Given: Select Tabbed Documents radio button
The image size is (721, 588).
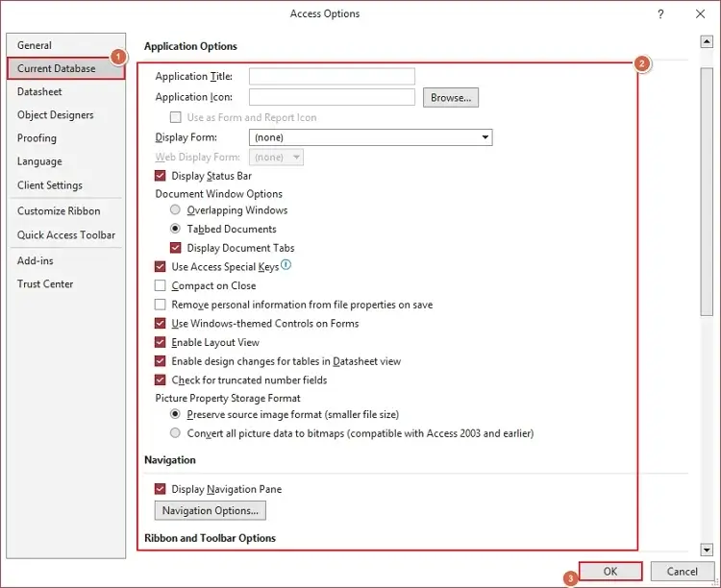Looking at the screenshot, I should click(x=175, y=229).
